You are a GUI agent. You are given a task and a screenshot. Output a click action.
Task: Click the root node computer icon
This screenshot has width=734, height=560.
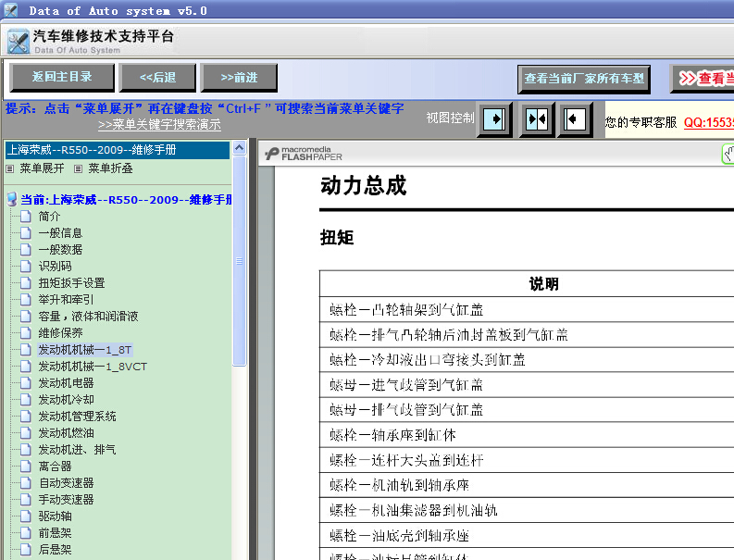click(12, 199)
